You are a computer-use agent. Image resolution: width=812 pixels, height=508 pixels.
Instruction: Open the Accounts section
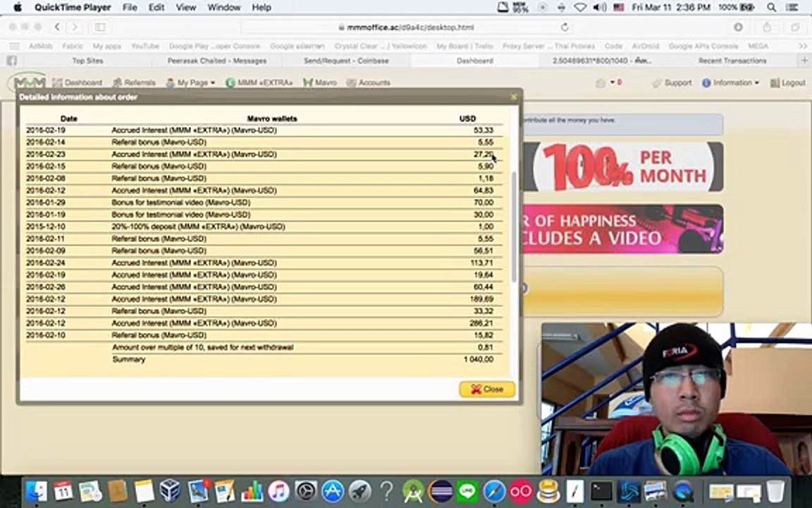[368, 83]
